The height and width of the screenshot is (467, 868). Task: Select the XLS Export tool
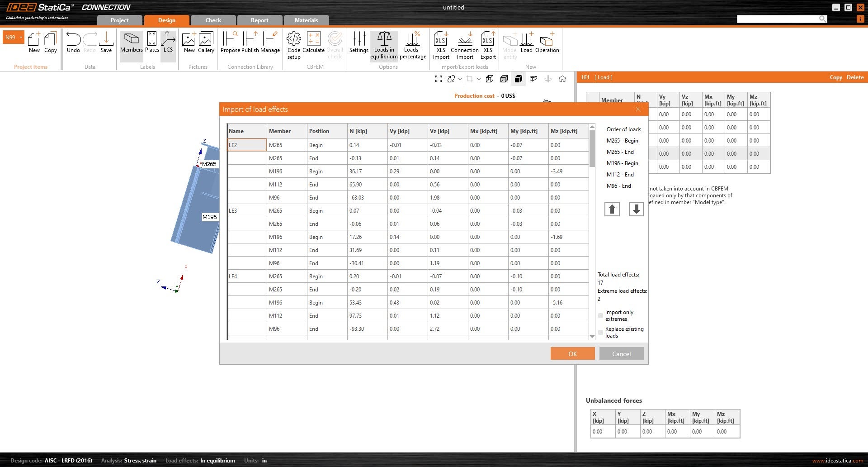[488, 44]
